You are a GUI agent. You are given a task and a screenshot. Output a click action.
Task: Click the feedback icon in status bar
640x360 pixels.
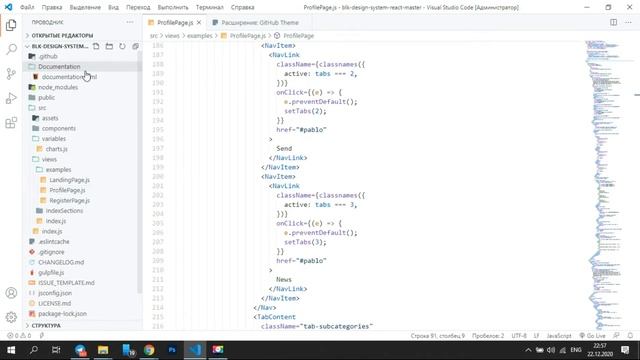616,336
